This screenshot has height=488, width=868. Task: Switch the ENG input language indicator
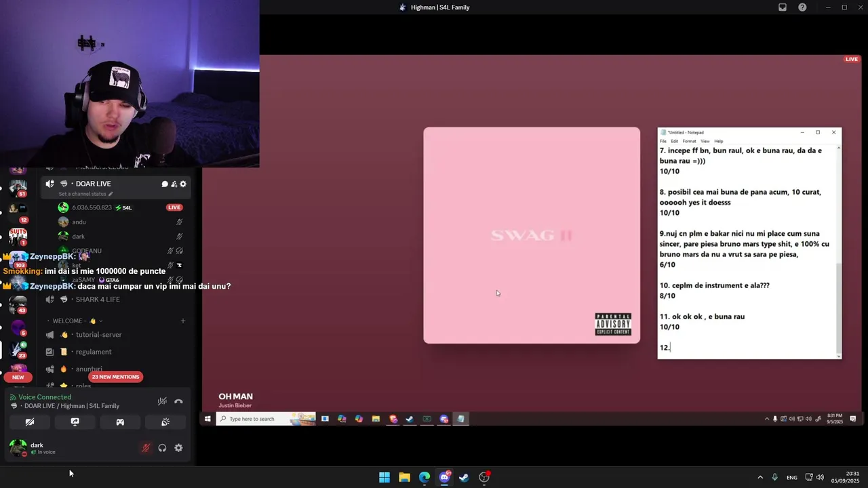792,478
